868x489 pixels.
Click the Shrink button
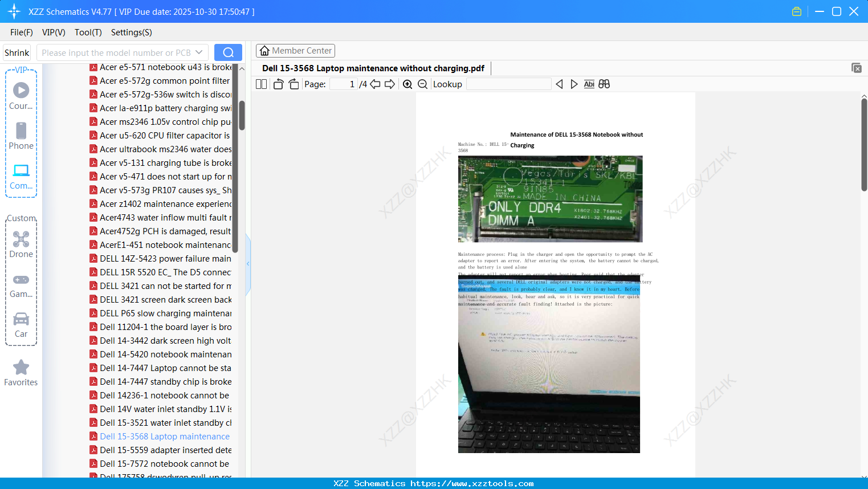point(17,52)
